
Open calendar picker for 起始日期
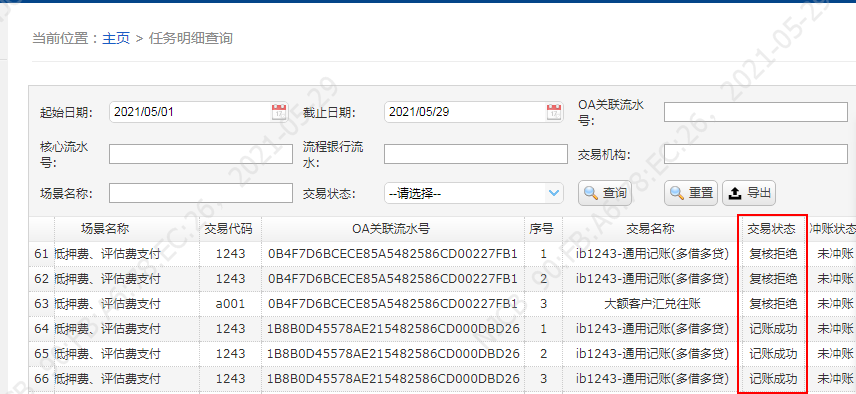(x=279, y=112)
